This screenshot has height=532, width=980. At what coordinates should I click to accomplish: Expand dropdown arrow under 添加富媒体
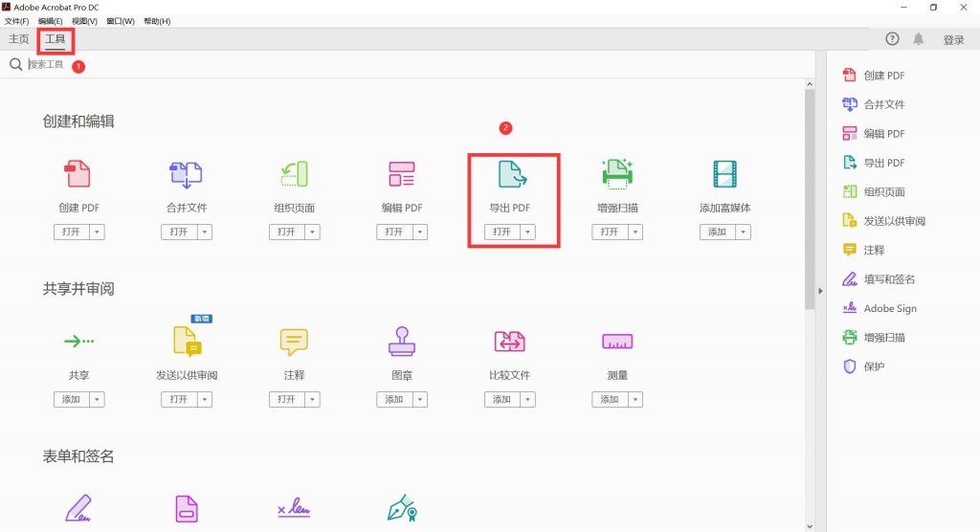tap(743, 232)
